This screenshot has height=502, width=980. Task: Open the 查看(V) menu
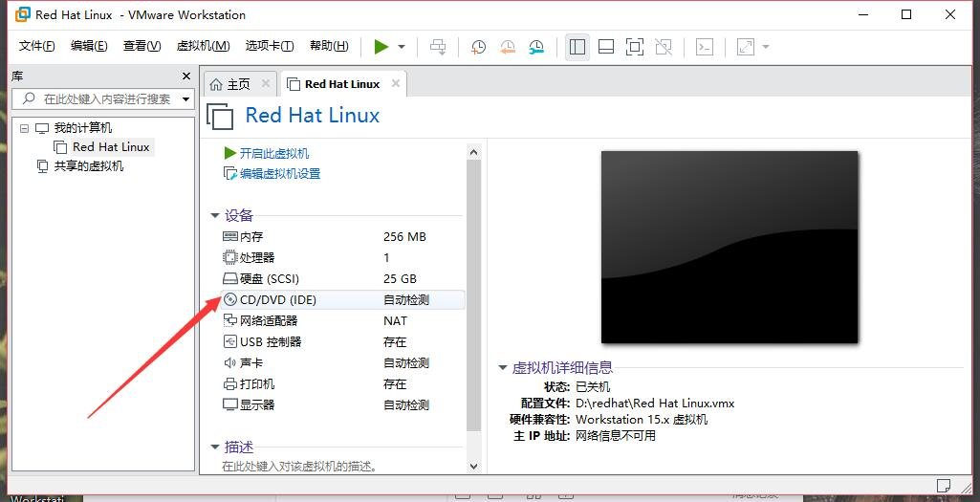point(142,46)
